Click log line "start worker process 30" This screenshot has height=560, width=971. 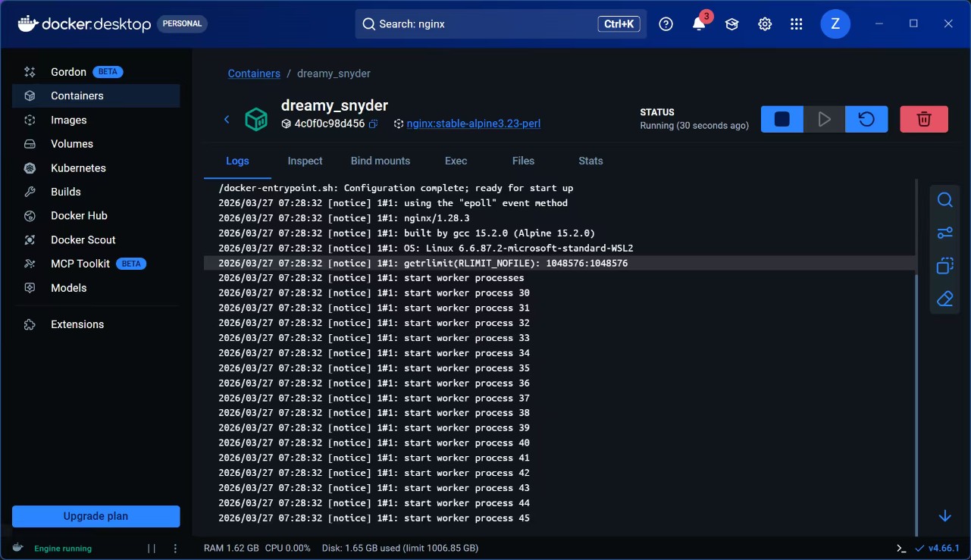[559, 293]
